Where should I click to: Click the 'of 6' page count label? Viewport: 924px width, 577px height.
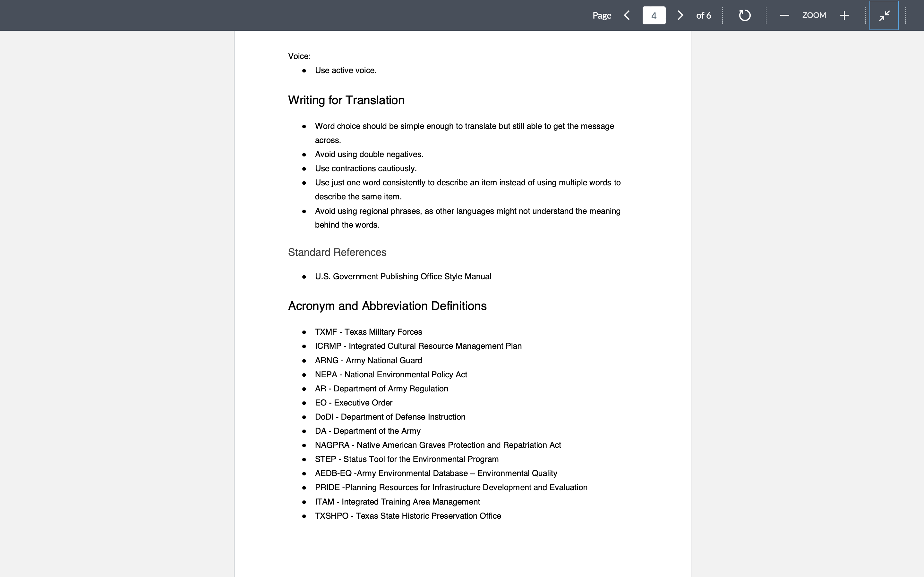(703, 15)
